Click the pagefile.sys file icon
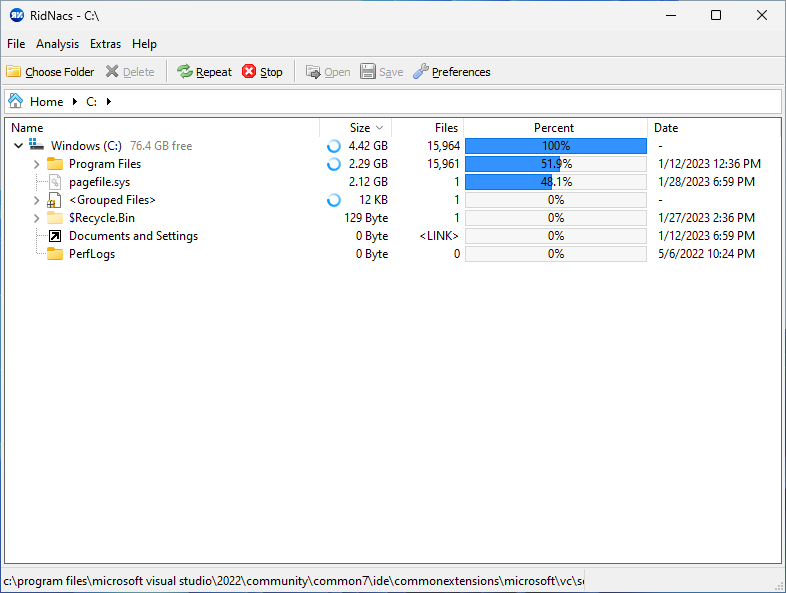Viewport: 786px width, 593px height. coord(55,182)
